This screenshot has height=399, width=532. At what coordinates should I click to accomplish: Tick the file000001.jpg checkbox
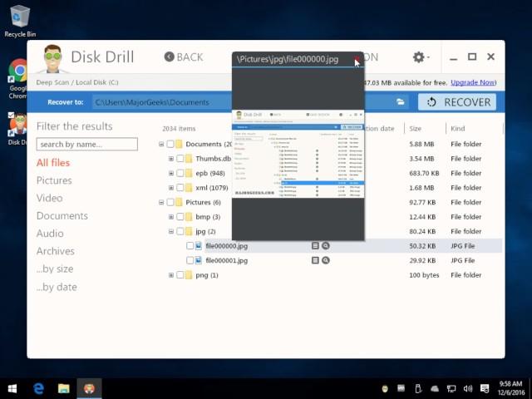pyautogui.click(x=190, y=260)
